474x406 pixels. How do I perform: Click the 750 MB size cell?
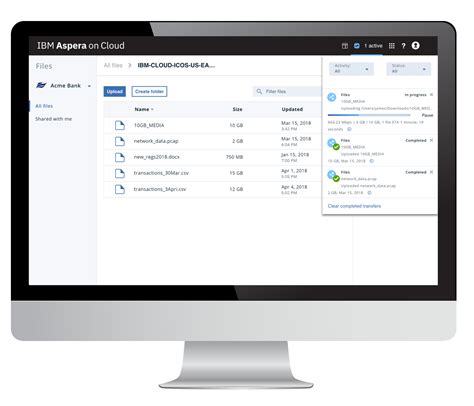[234, 157]
